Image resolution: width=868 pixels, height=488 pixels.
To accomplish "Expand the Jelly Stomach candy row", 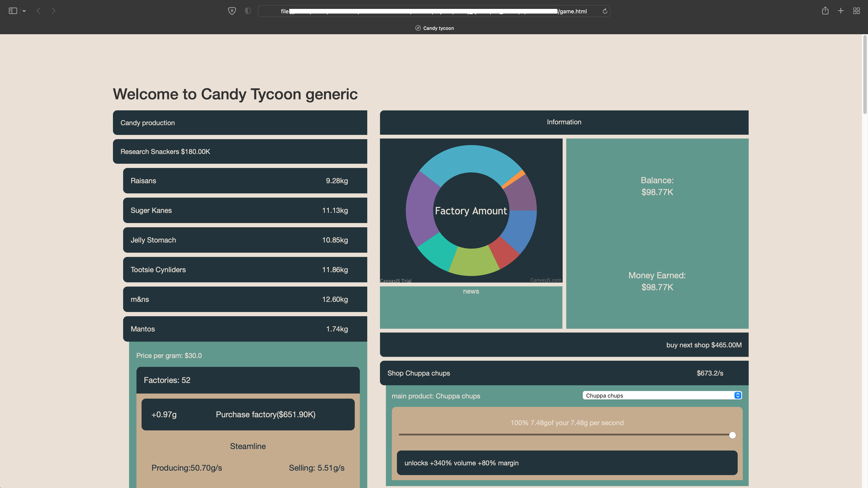I will [245, 240].
